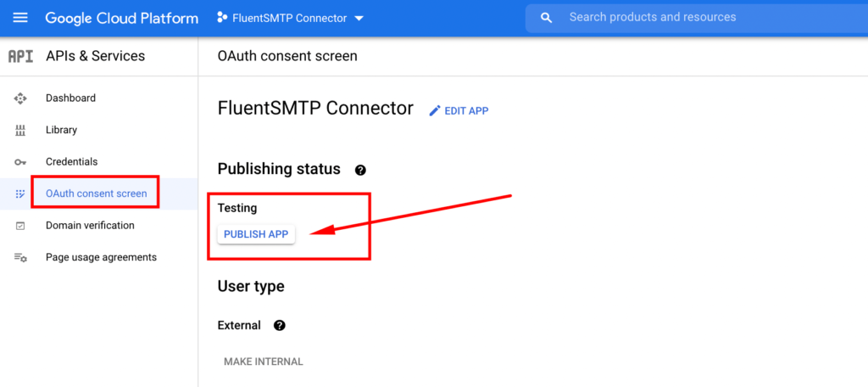Click the User type heading
868x387 pixels.
pyautogui.click(x=251, y=287)
